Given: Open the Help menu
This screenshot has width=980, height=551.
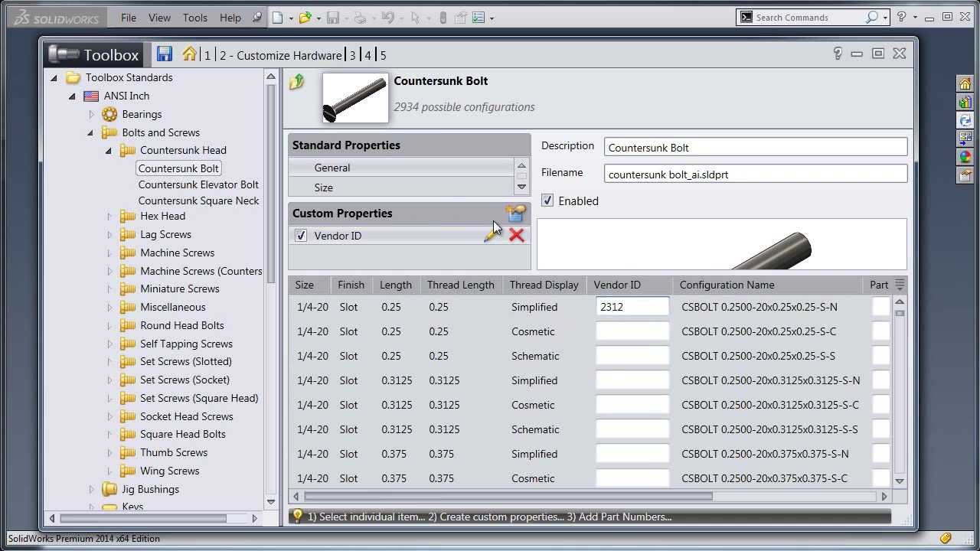Looking at the screenshot, I should pyautogui.click(x=230, y=18).
